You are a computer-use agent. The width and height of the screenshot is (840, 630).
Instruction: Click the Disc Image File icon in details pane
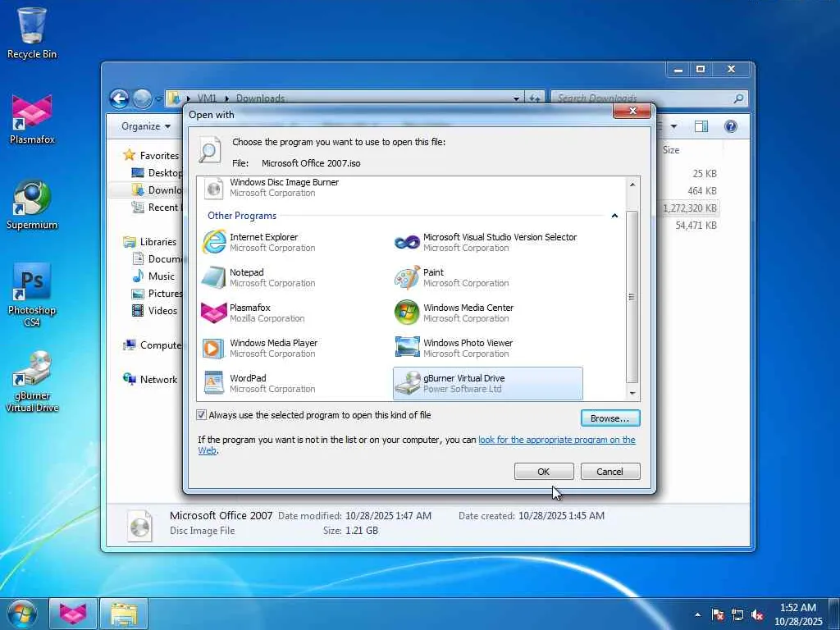tap(140, 525)
